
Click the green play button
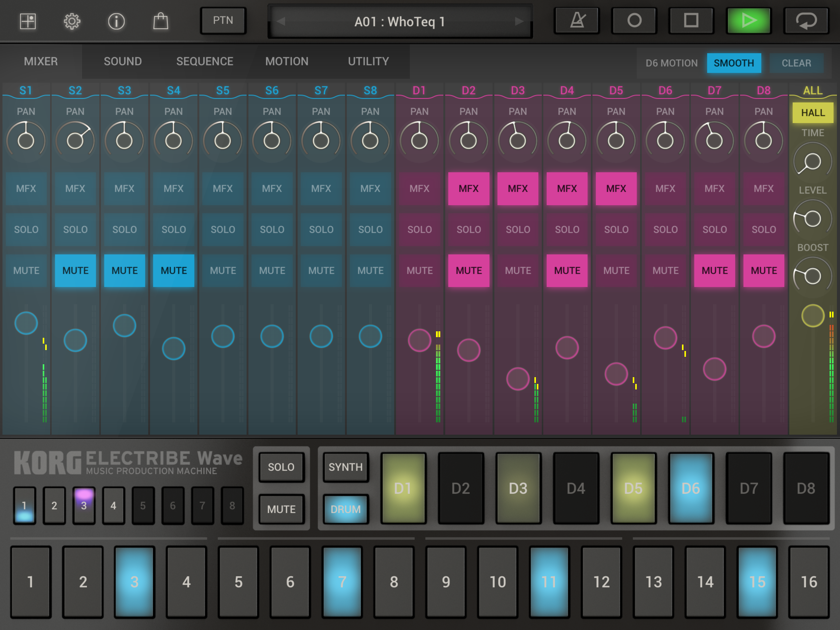click(x=748, y=21)
